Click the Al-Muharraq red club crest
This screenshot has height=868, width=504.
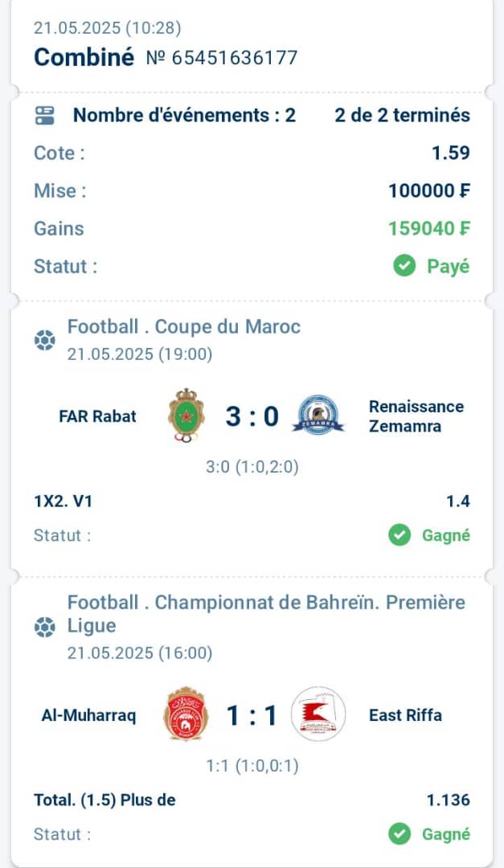[x=186, y=714]
